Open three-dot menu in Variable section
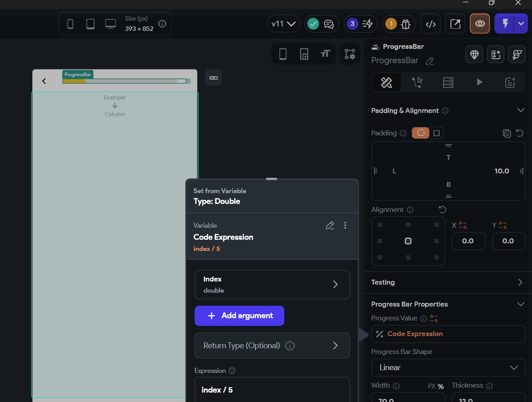This screenshot has height=402, width=532. 345,225
